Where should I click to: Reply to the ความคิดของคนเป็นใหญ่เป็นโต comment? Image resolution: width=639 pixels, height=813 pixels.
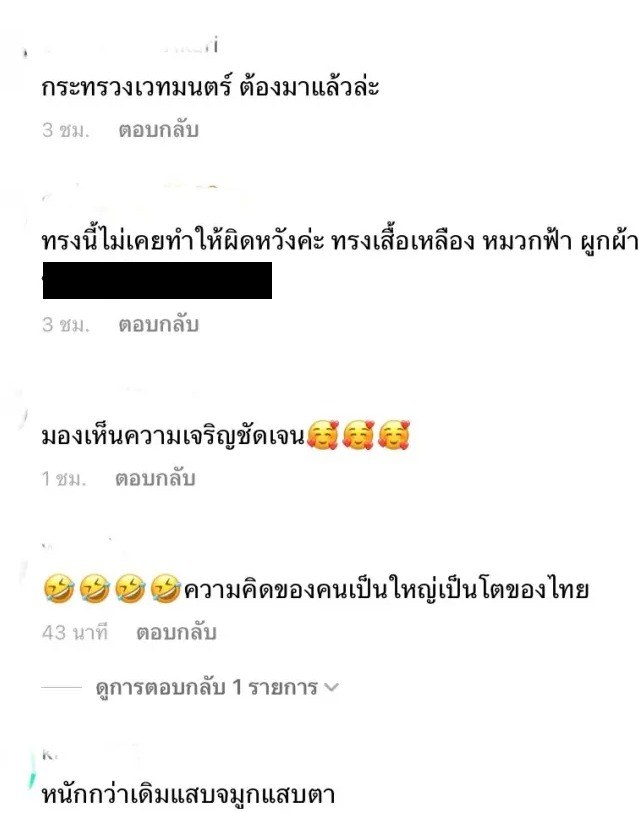click(176, 633)
